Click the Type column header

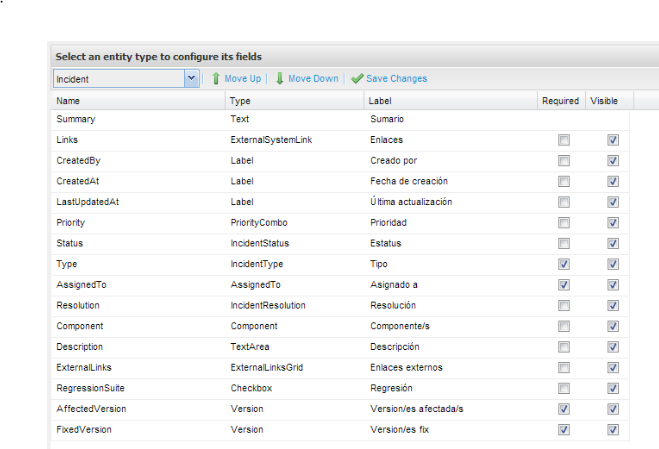[240, 100]
